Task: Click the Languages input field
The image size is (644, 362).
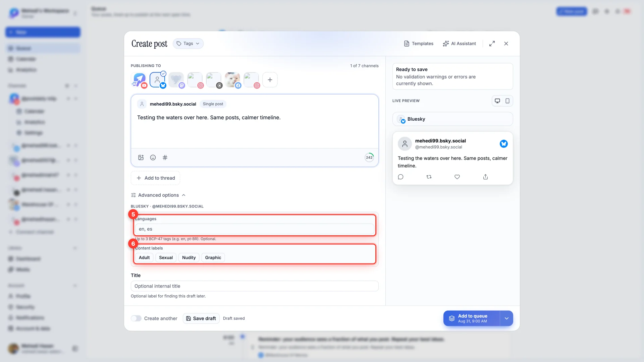Action: click(255, 229)
